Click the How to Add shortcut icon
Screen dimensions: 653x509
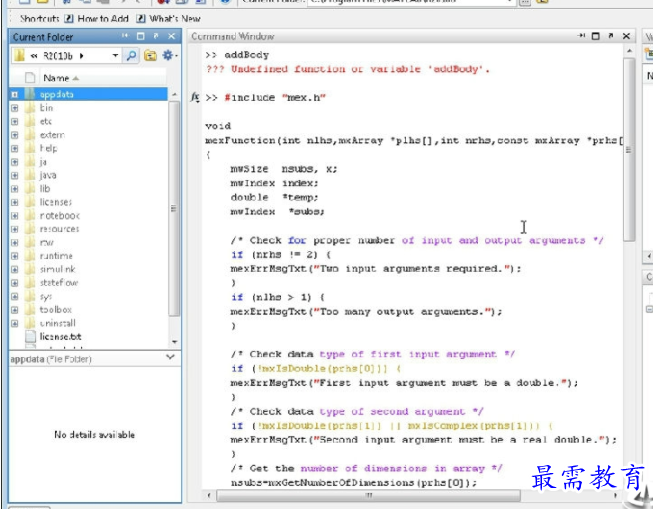[x=69, y=19]
